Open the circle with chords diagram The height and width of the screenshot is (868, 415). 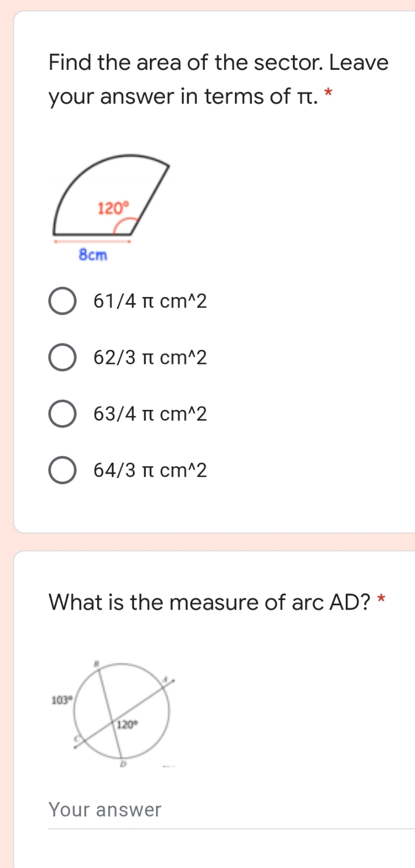pos(112,713)
